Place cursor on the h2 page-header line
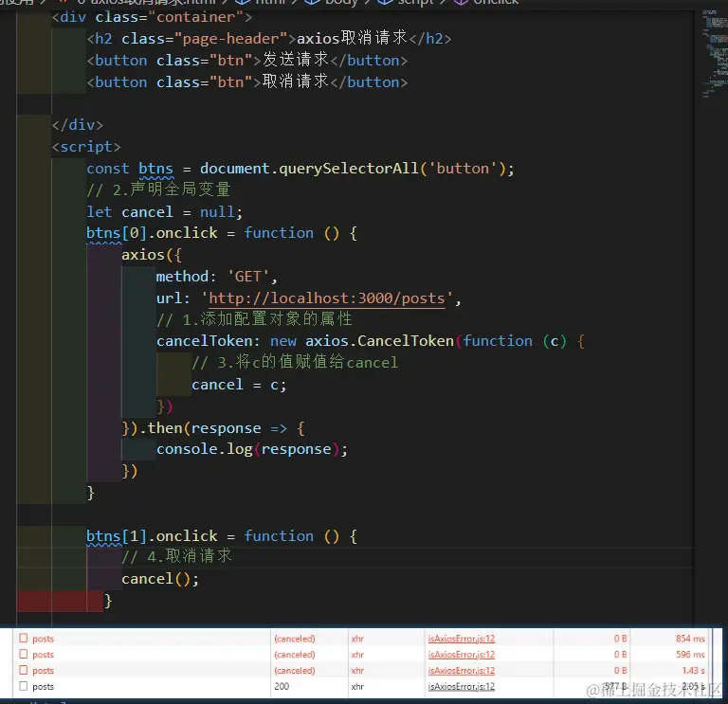The width and height of the screenshot is (728, 704). [x=269, y=38]
